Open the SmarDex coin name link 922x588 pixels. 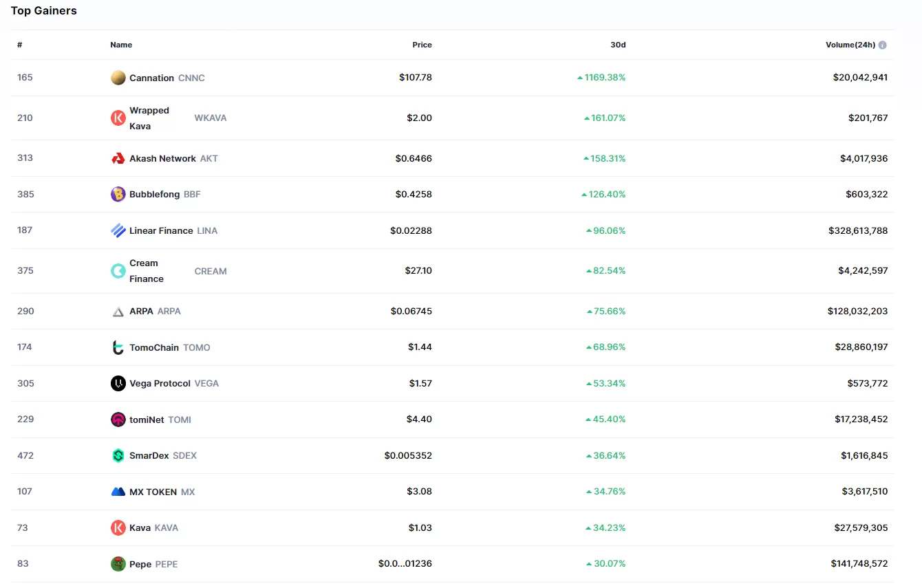click(x=149, y=456)
